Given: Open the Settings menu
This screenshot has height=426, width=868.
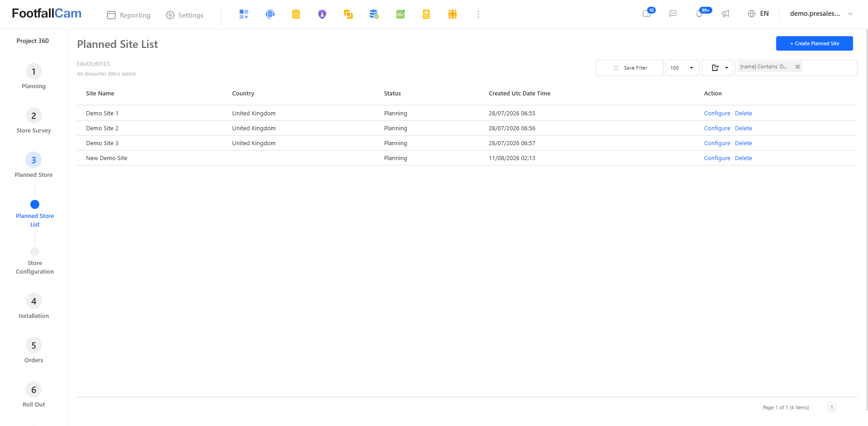Looking at the screenshot, I should [x=184, y=15].
